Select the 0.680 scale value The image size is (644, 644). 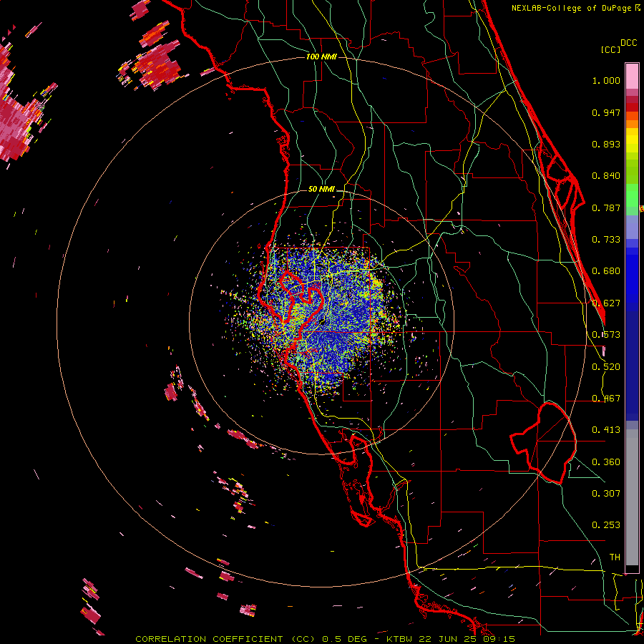click(x=606, y=271)
